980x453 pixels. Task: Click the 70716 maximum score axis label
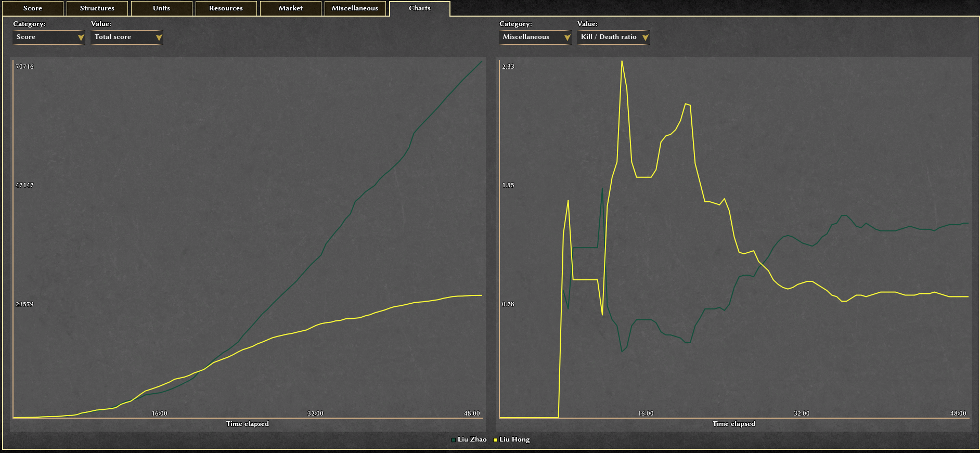(24, 67)
